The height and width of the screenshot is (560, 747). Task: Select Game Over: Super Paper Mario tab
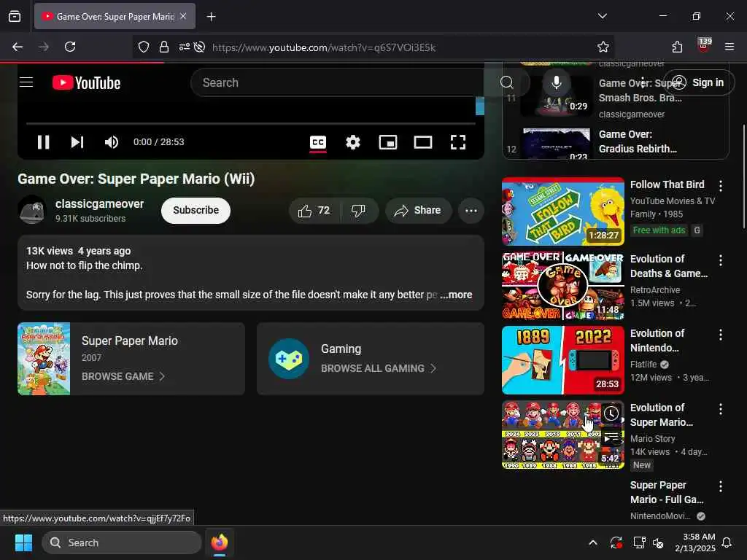point(115,17)
